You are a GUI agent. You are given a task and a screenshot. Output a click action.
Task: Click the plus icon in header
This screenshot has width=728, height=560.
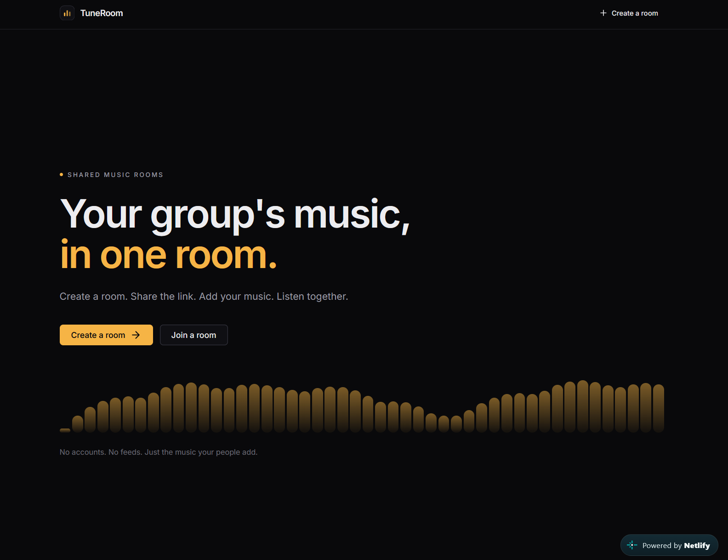pos(603,13)
